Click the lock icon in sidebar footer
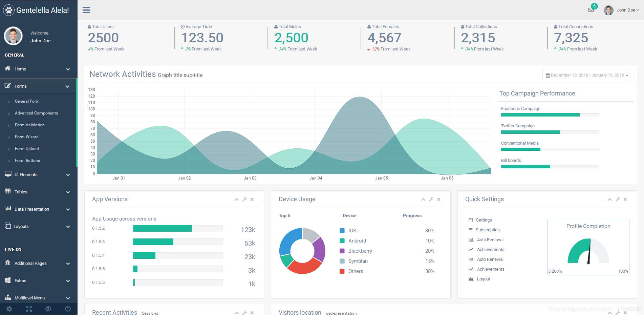 [48, 309]
